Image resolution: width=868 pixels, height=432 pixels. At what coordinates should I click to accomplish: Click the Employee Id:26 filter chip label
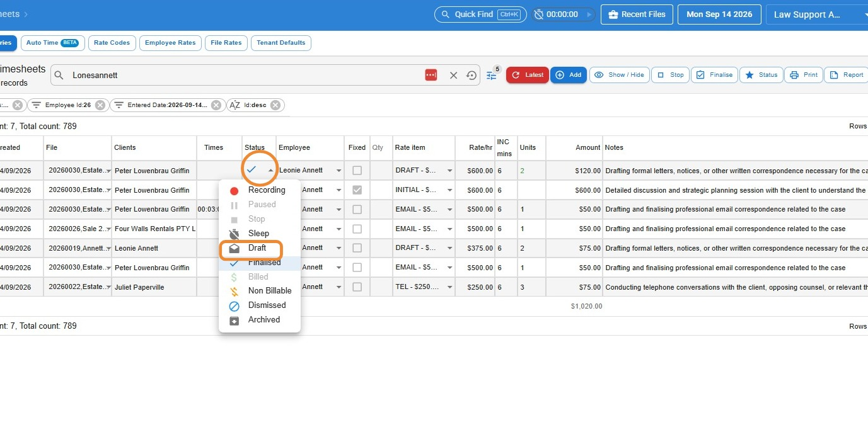coord(68,105)
